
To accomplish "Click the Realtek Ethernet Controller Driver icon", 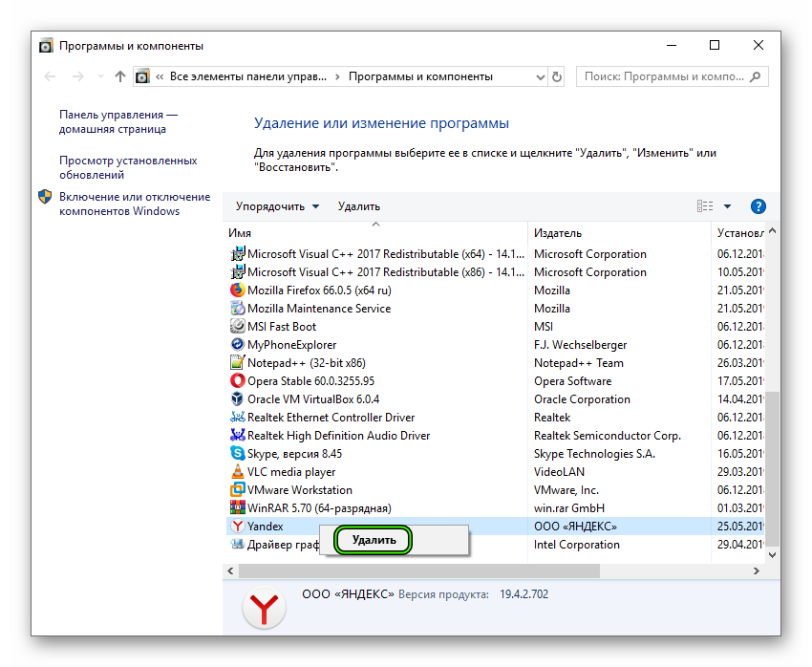I will 237,417.
